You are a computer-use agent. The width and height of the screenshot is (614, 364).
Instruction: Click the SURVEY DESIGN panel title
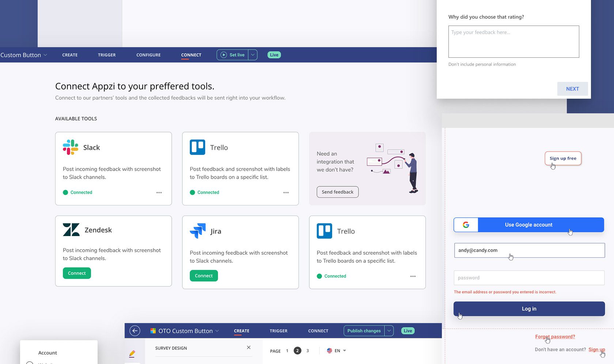click(x=171, y=348)
